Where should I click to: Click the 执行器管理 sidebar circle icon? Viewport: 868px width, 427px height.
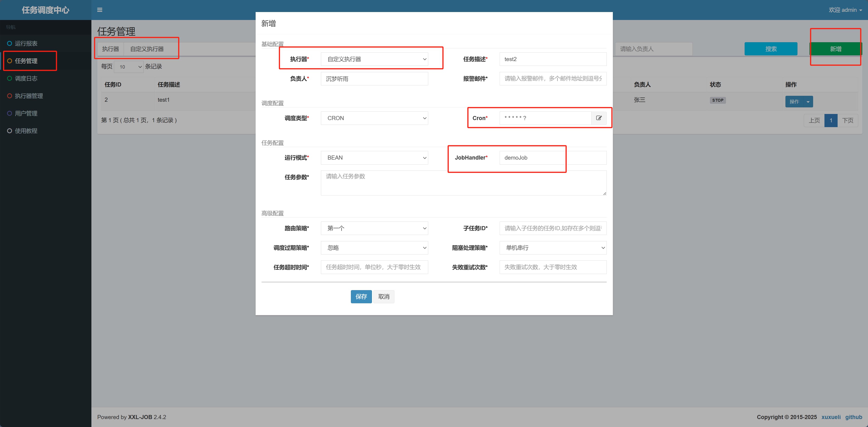(x=10, y=96)
